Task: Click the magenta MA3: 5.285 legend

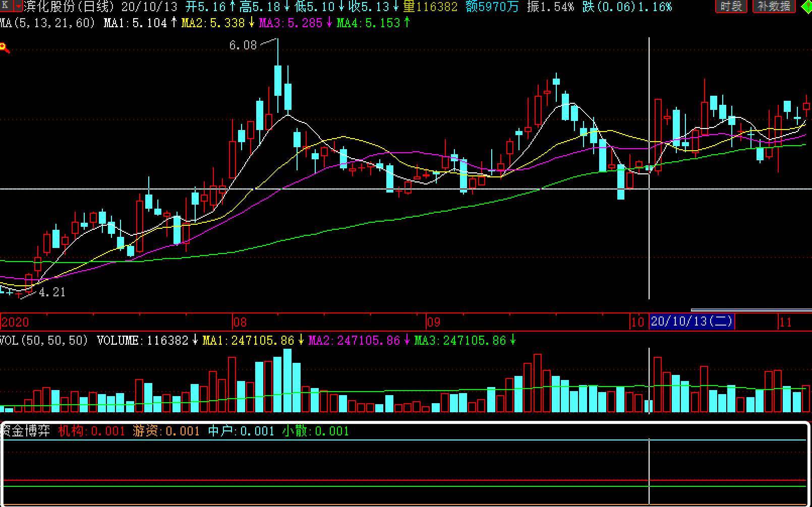Action: pos(291,23)
